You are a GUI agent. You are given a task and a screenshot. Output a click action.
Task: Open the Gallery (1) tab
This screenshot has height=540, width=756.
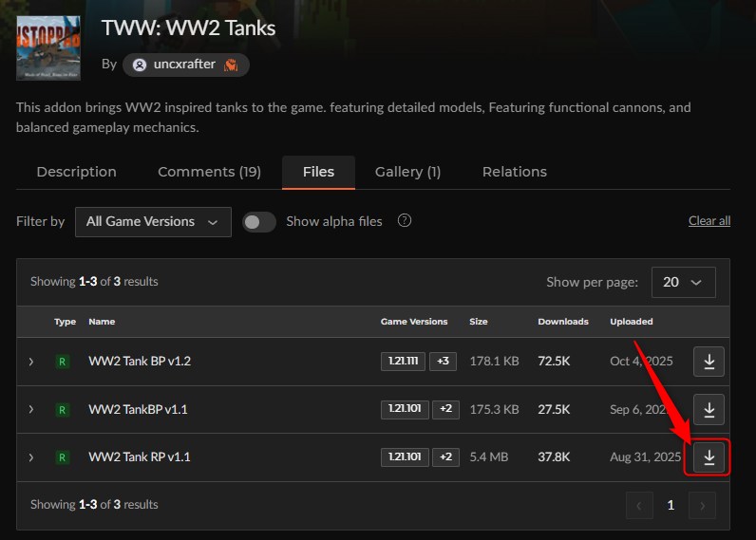point(407,172)
